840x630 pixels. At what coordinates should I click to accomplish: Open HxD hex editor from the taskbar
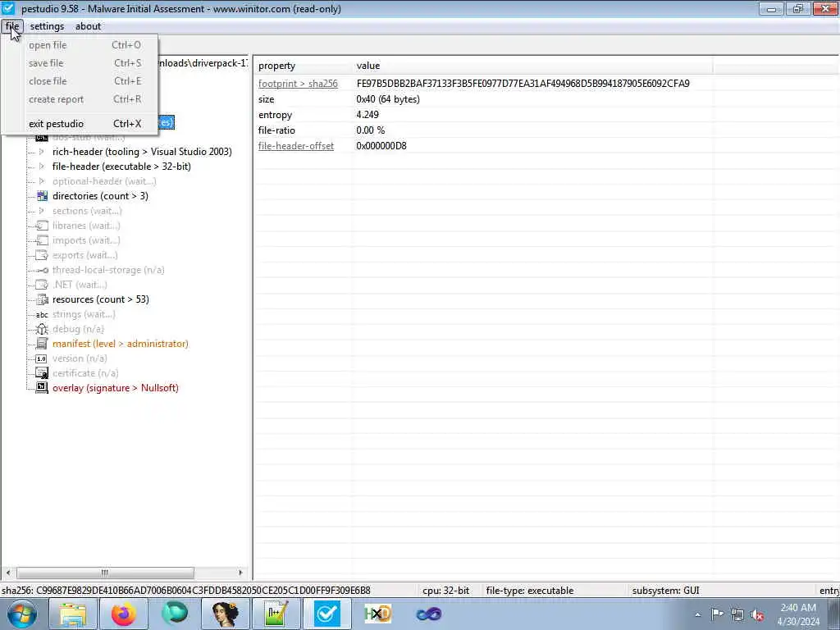(378, 614)
